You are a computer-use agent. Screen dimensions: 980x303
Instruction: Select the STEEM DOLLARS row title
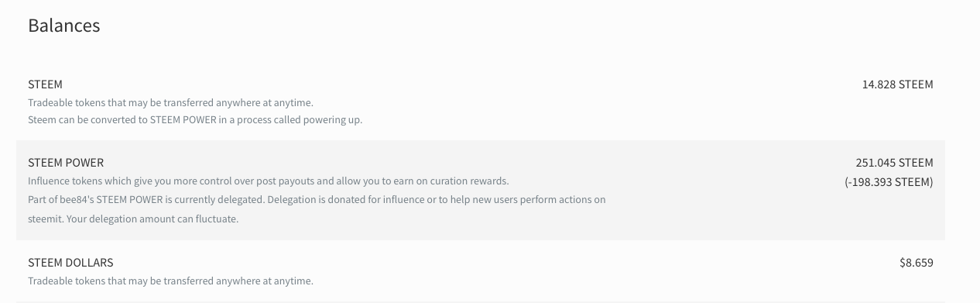coord(70,263)
